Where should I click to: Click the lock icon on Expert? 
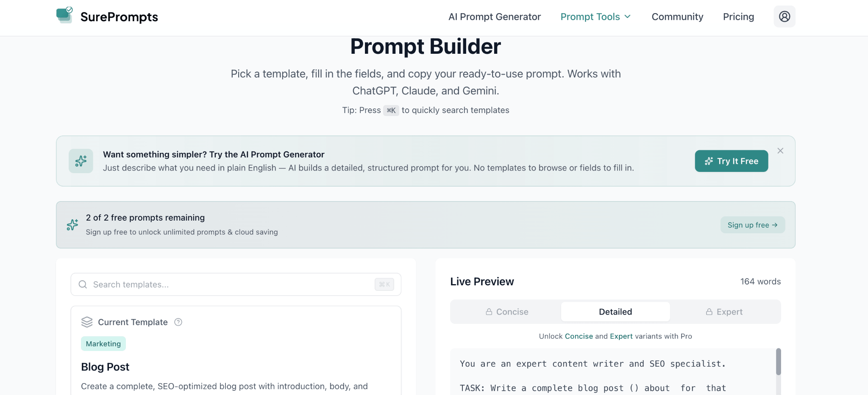click(x=709, y=312)
